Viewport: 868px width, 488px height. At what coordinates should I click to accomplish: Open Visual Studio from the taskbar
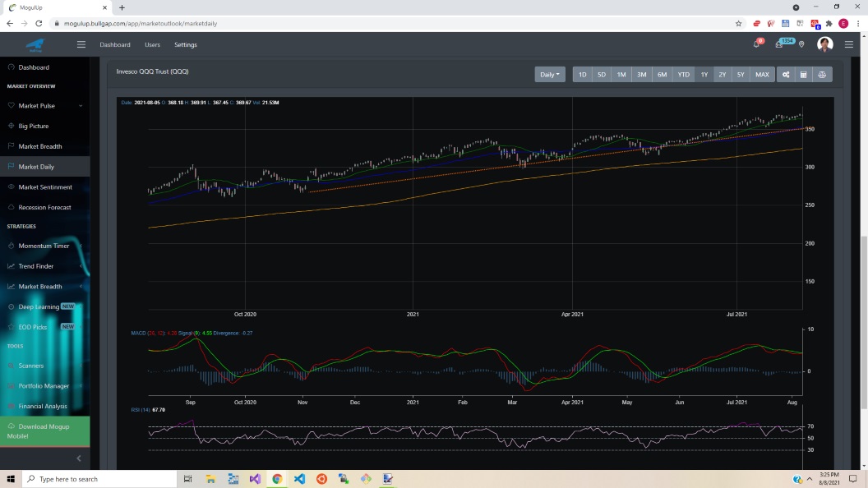[255, 479]
